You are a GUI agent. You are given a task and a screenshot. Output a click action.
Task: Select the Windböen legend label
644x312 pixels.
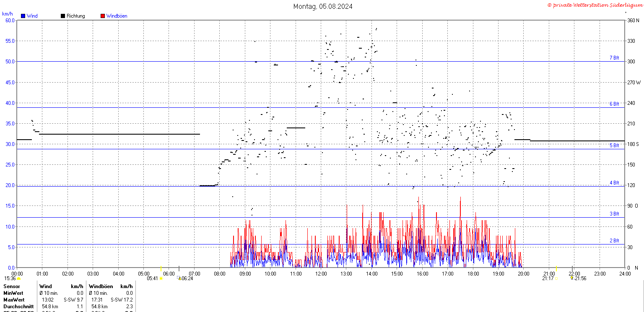(117, 16)
